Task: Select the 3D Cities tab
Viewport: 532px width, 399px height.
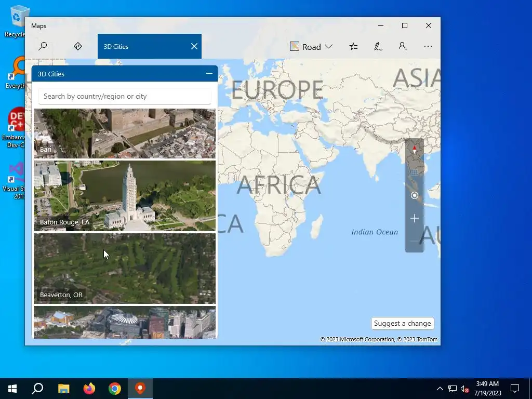Action: point(149,46)
